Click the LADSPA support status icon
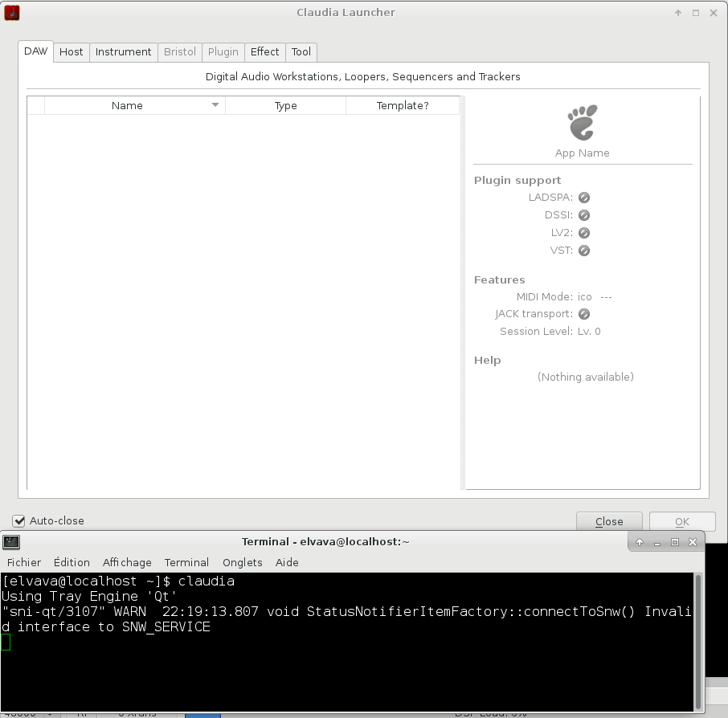Screen dimensions: 728x718 click(584, 198)
